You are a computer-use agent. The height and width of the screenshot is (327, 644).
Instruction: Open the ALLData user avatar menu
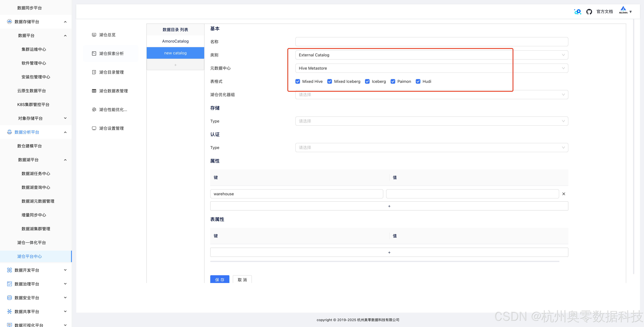625,10
